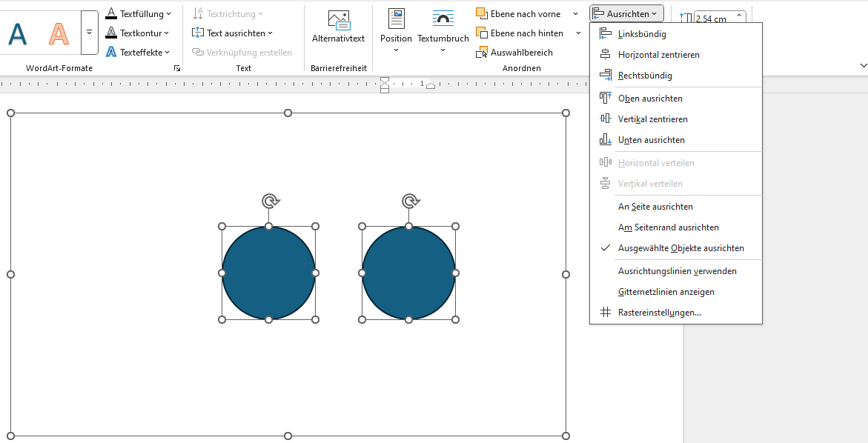
Task: Enable An Seite ausrichten option
Action: click(675, 206)
